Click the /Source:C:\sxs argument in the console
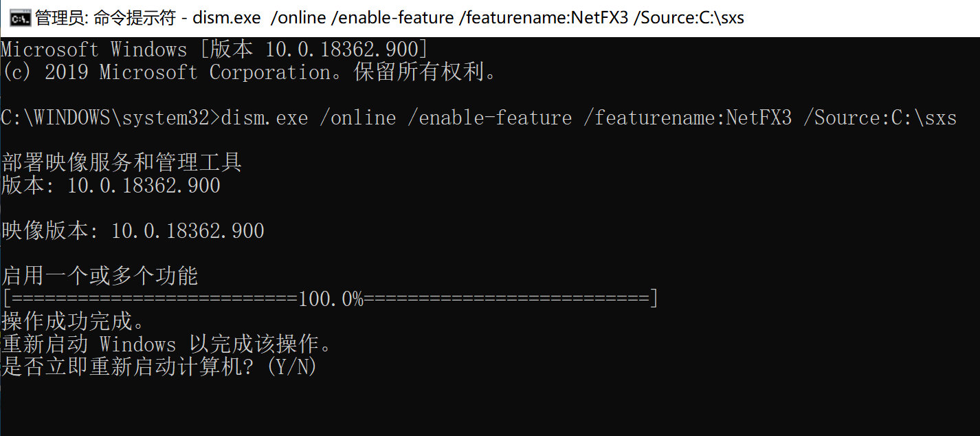Screen dimensions: 980x436 click(880, 118)
